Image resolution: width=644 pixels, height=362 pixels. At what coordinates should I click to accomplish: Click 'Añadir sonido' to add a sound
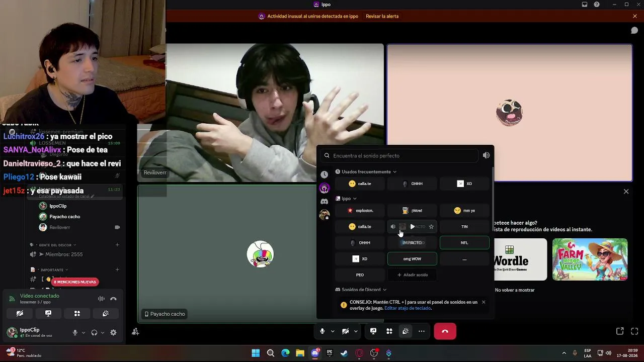tap(412, 275)
